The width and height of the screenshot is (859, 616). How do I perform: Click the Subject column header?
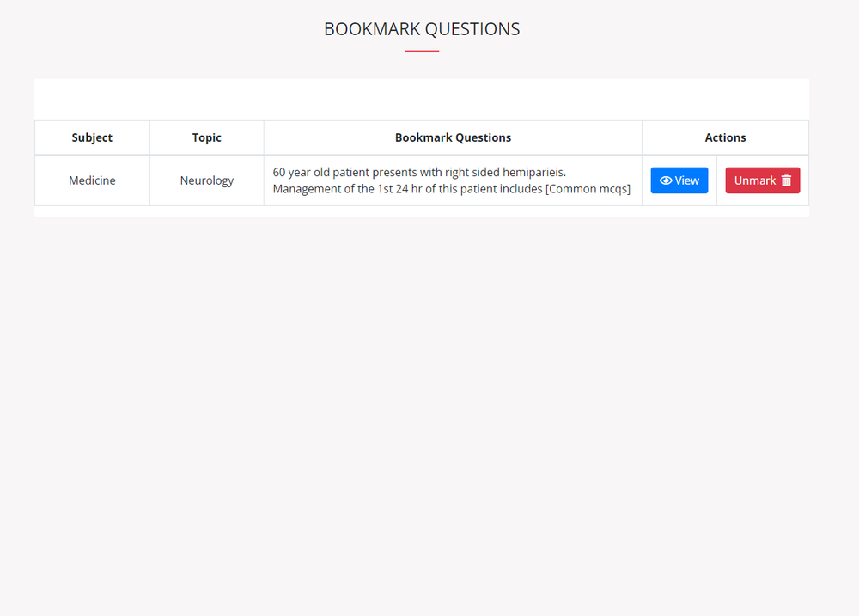pyautogui.click(x=92, y=137)
